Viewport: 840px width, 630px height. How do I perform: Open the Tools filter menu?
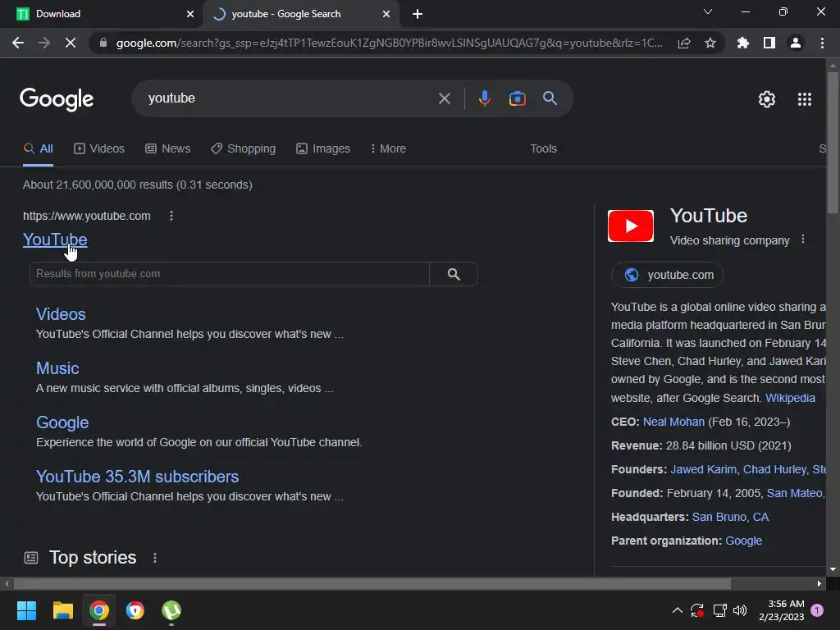point(543,149)
